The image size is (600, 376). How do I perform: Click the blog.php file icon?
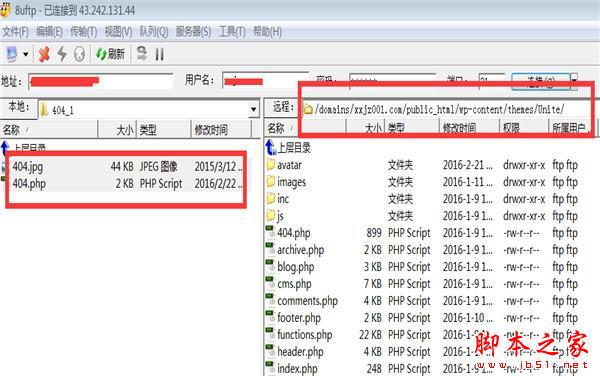click(271, 265)
